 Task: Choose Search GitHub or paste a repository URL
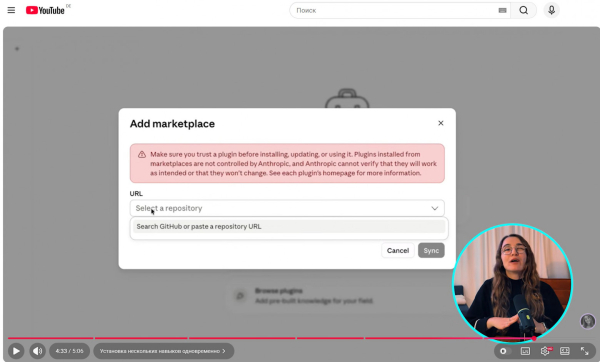point(289,227)
